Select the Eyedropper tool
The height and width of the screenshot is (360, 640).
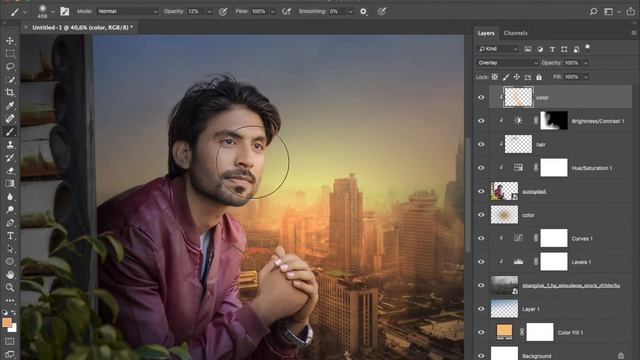(10, 106)
